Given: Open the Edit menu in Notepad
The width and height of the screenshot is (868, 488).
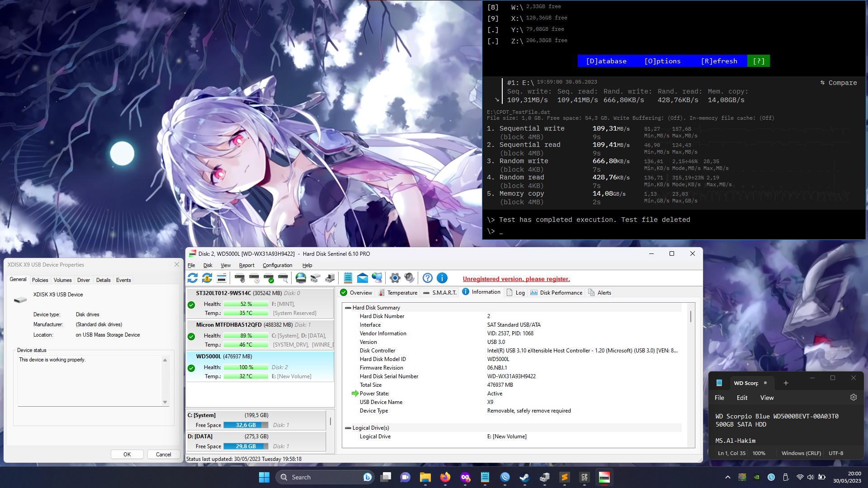Looking at the screenshot, I should [742, 398].
